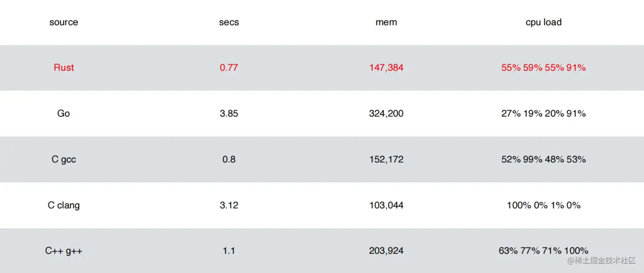The height and width of the screenshot is (273, 644).
Task: Click C clang's 3.12 seconds cell
Action: pyautogui.click(x=229, y=205)
